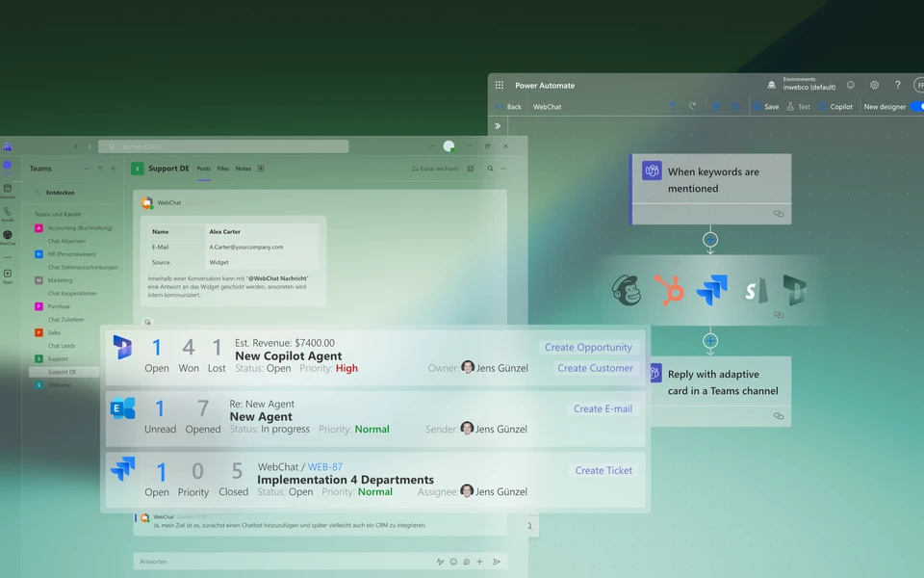Open the WebChat app in Teams sidebar
Screen dimensions: 924x578
tap(7, 237)
